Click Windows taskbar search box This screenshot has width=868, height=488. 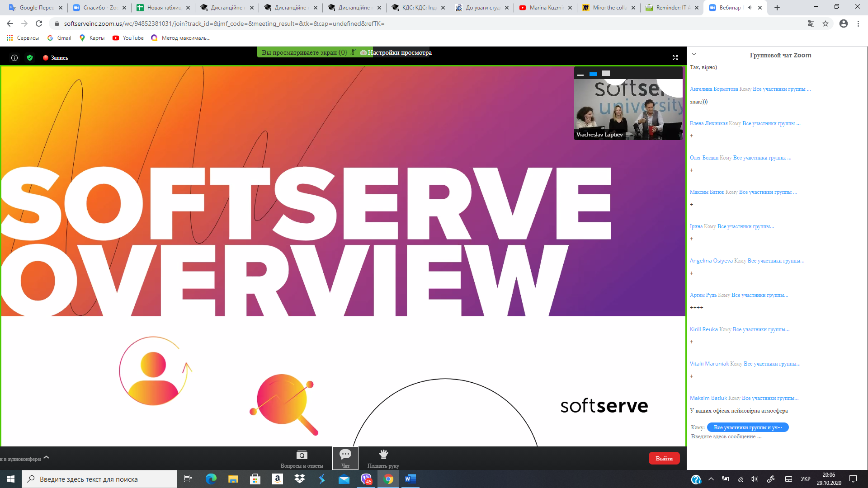[99, 479]
